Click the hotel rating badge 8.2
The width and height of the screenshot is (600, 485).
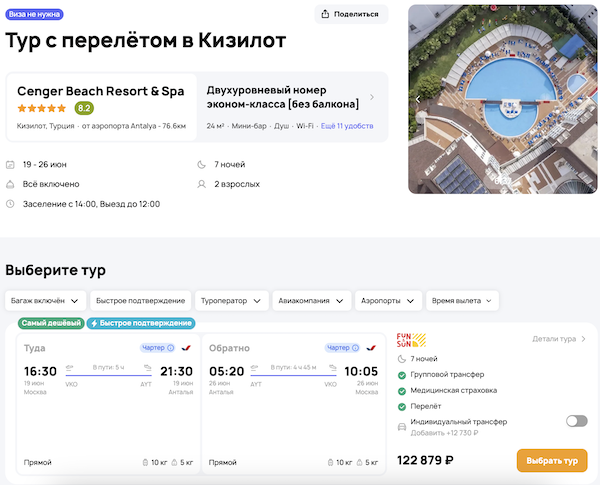point(84,108)
